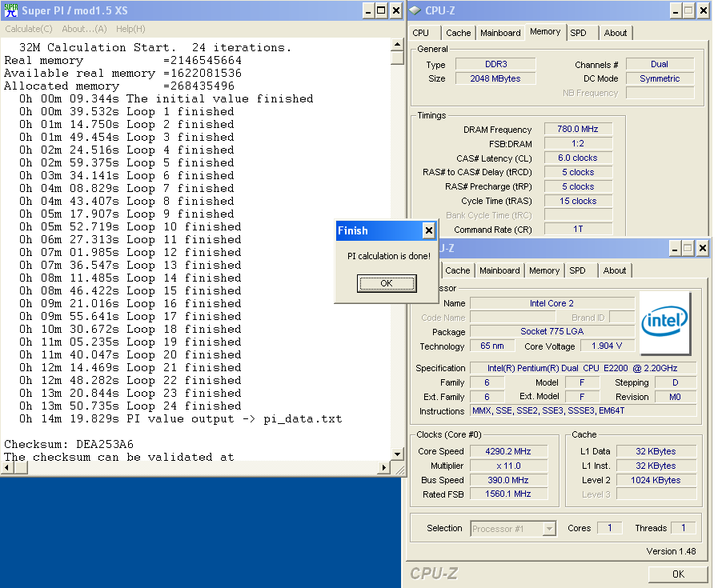This screenshot has height=588, width=718.
Task: Click Super PI vertical scrollbar down arrow
Action: click(x=397, y=454)
